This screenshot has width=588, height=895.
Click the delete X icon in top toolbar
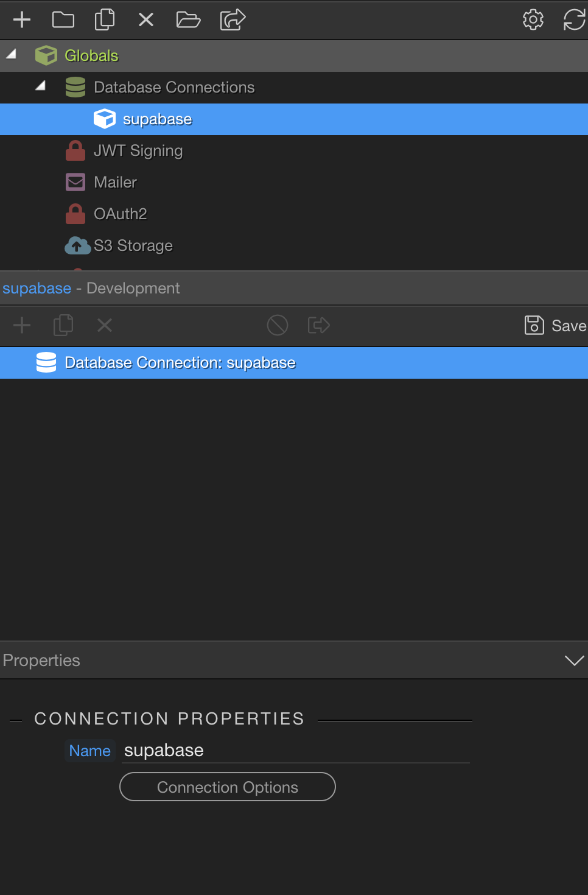point(146,19)
